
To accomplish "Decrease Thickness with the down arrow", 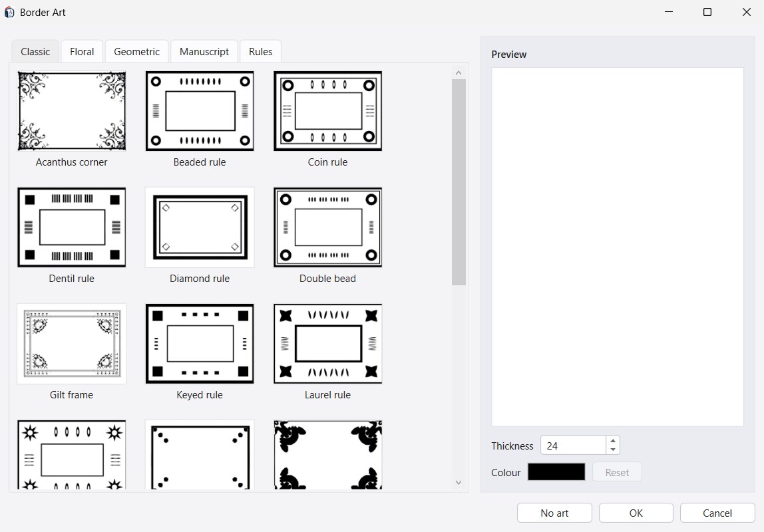I will [613, 450].
